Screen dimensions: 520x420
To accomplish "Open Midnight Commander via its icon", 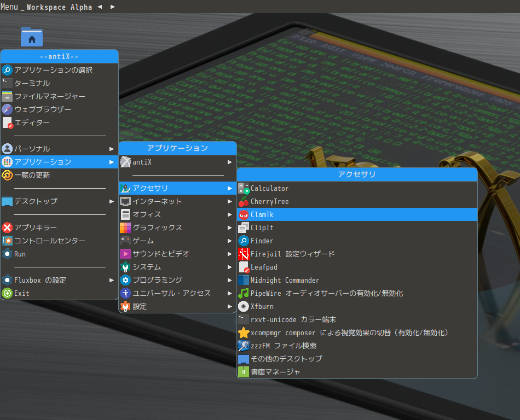I will 244,280.
